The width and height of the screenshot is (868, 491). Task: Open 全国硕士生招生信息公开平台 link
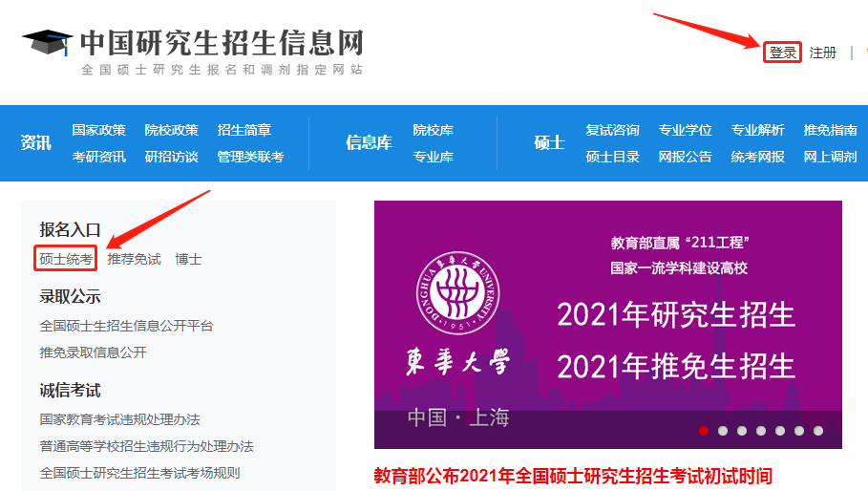point(126,326)
